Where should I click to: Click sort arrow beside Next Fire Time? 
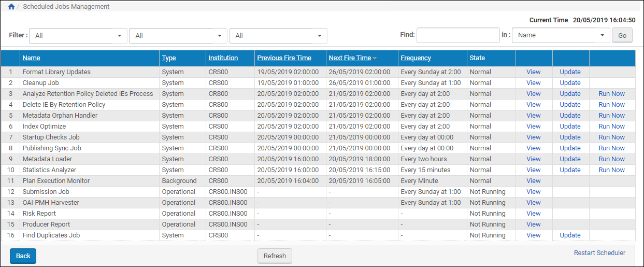point(375,58)
